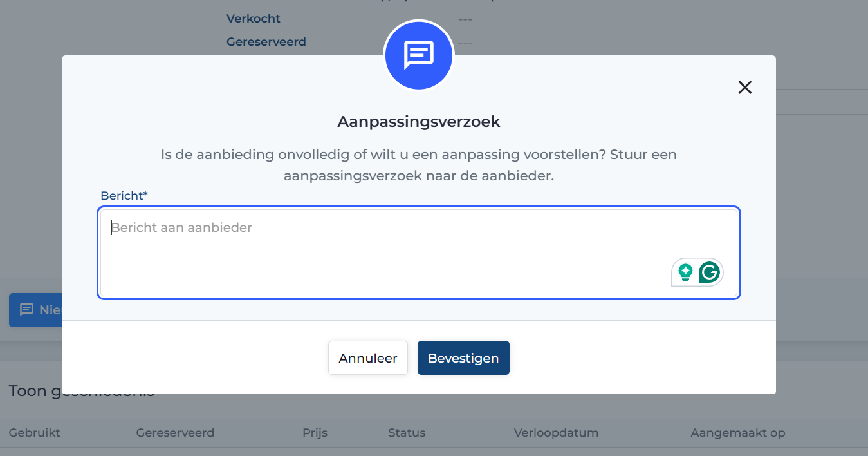Image resolution: width=868 pixels, height=456 pixels.
Task: Confirm the request with Bevestigen
Action: [x=463, y=358]
